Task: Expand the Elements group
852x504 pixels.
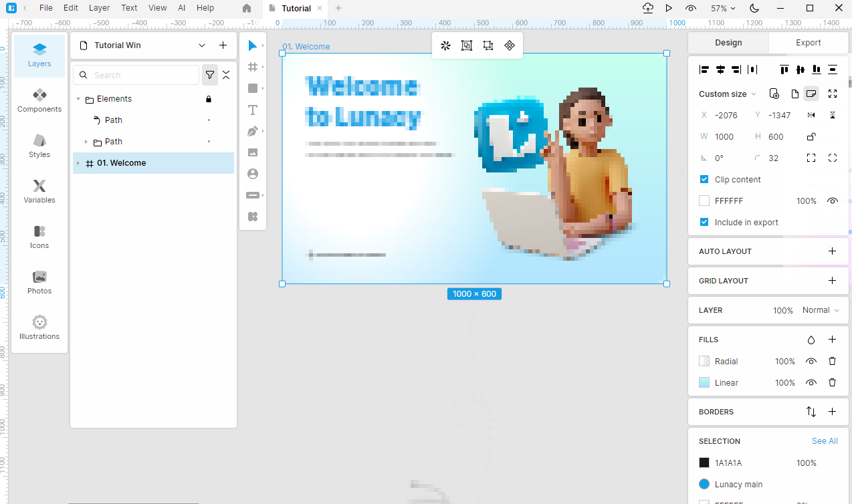Action: [78, 99]
